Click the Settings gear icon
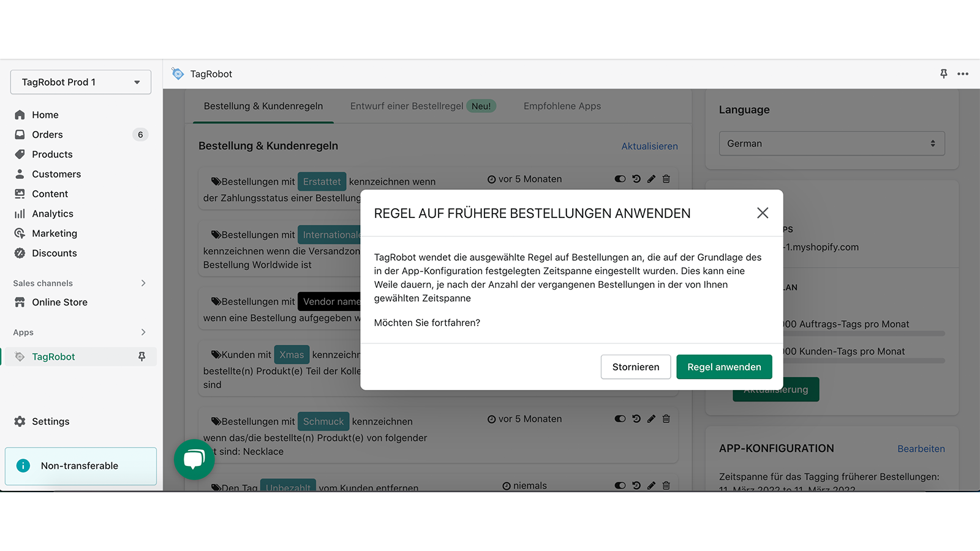Screen dimensions: 980x551 (20, 421)
